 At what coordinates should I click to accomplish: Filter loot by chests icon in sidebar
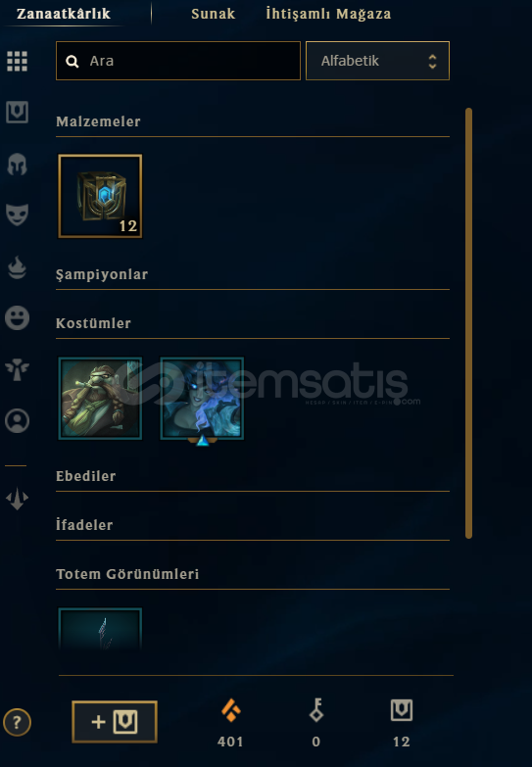click(x=17, y=112)
